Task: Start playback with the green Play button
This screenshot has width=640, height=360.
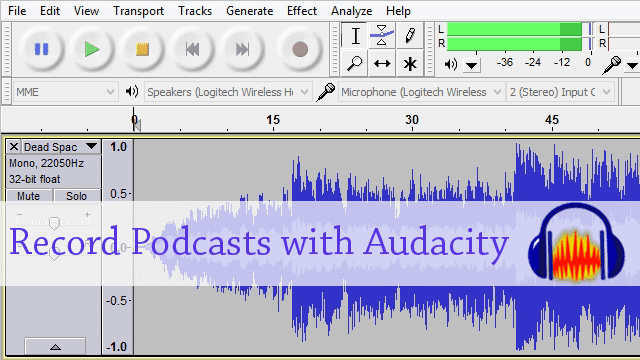Action: coord(92,49)
